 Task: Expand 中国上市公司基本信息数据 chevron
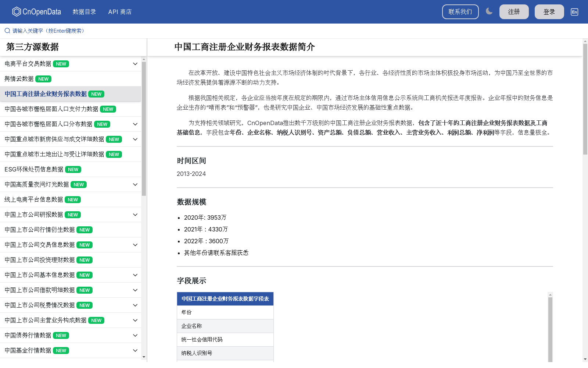(135, 275)
